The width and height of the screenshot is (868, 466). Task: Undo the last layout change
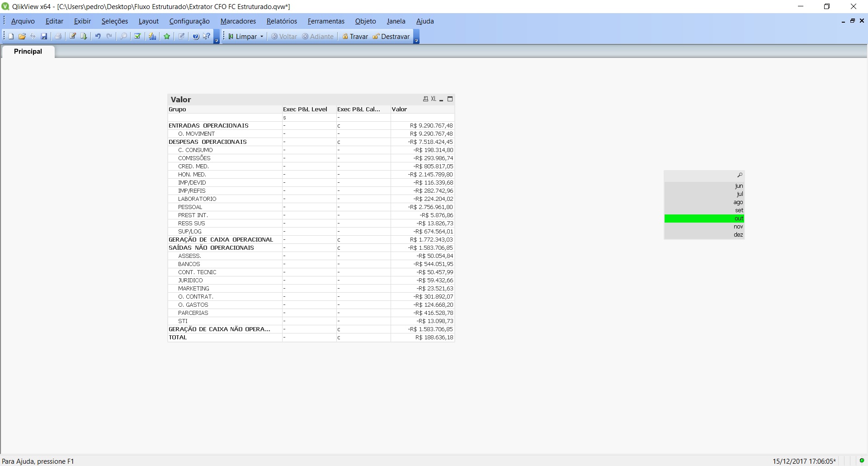tap(98, 37)
